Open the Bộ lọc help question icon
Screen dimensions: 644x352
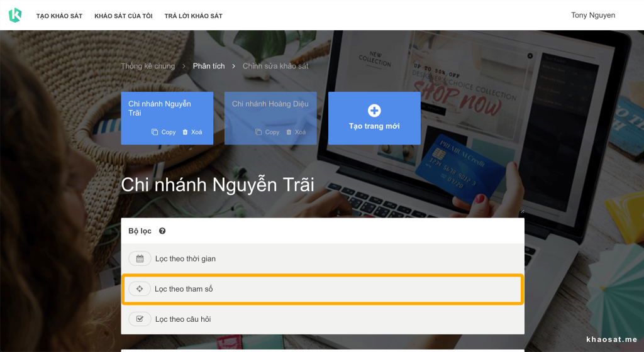pyautogui.click(x=162, y=231)
